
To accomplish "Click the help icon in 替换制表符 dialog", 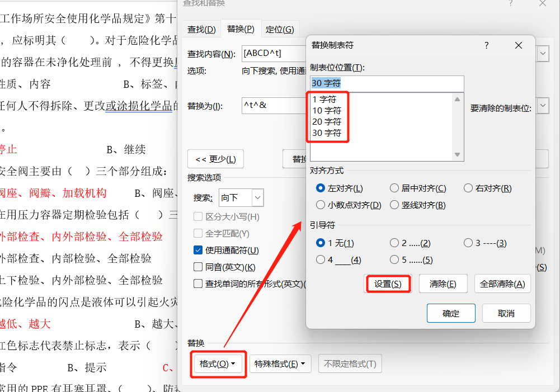I will point(486,45).
